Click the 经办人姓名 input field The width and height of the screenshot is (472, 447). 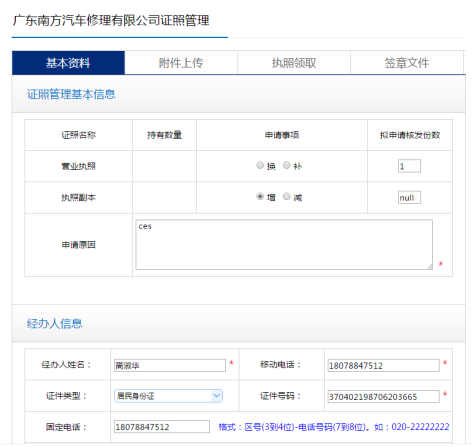(x=170, y=365)
